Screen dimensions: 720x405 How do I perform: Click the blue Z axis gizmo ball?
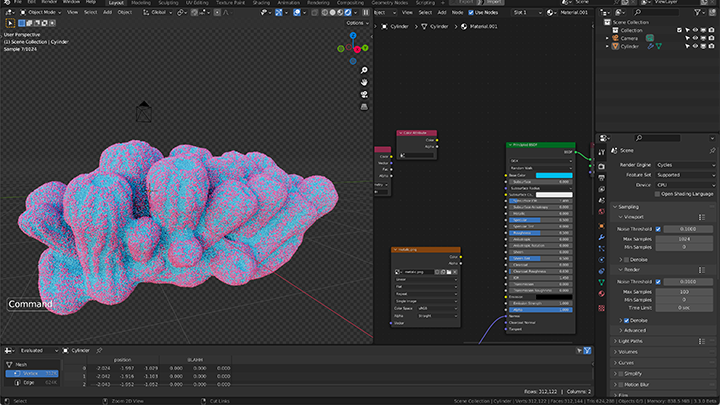[353, 35]
